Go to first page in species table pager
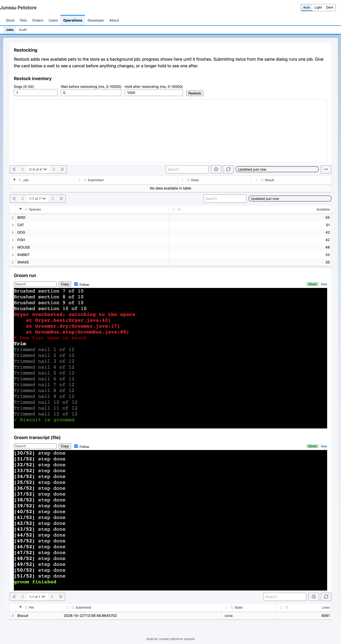Image resolution: width=341 pixels, height=644 pixels. point(14,199)
